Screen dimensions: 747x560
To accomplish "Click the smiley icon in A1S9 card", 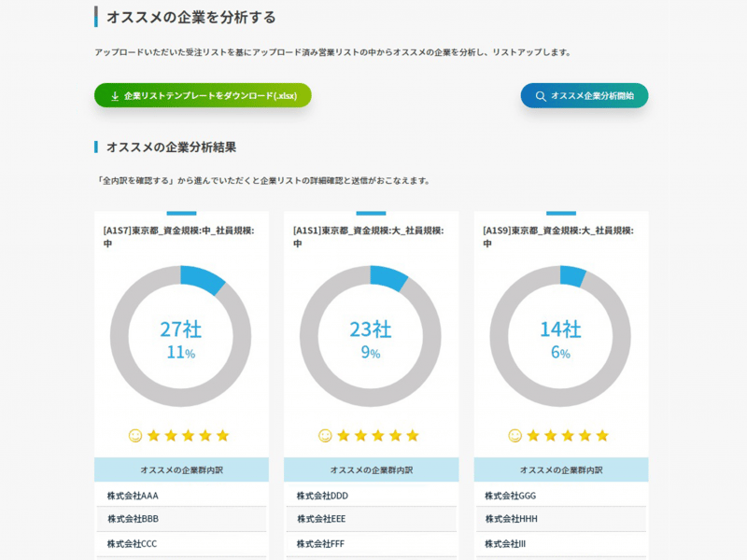I will pyautogui.click(x=515, y=435).
